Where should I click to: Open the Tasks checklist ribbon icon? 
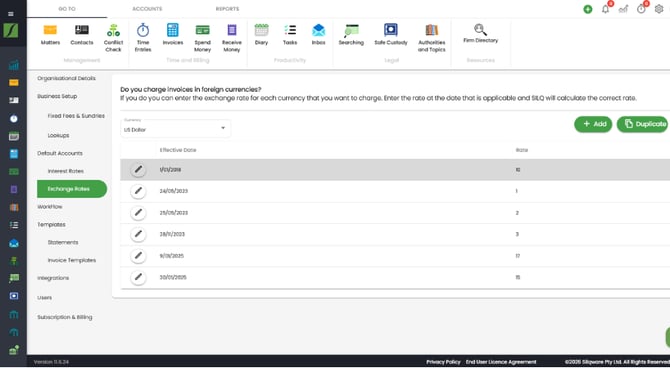(290, 35)
